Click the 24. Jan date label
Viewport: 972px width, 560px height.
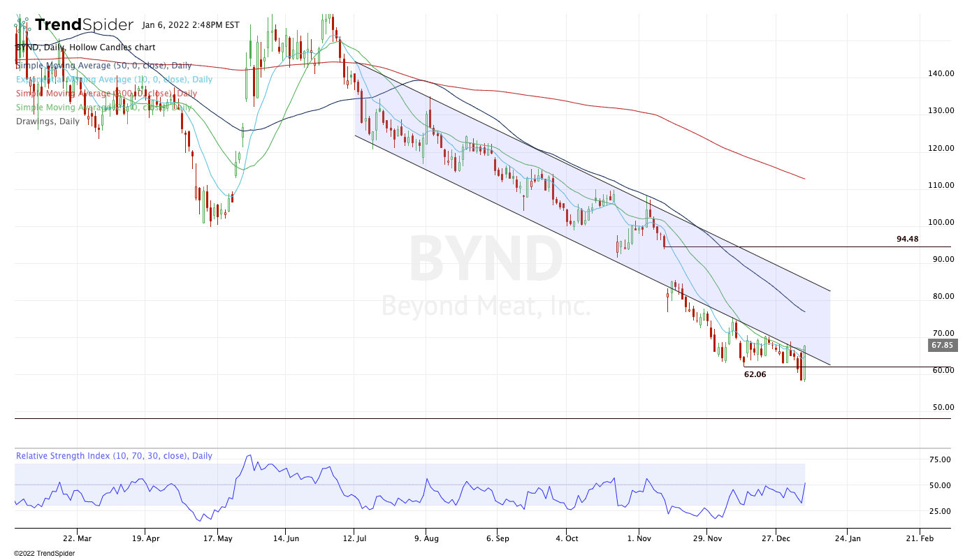pyautogui.click(x=847, y=538)
